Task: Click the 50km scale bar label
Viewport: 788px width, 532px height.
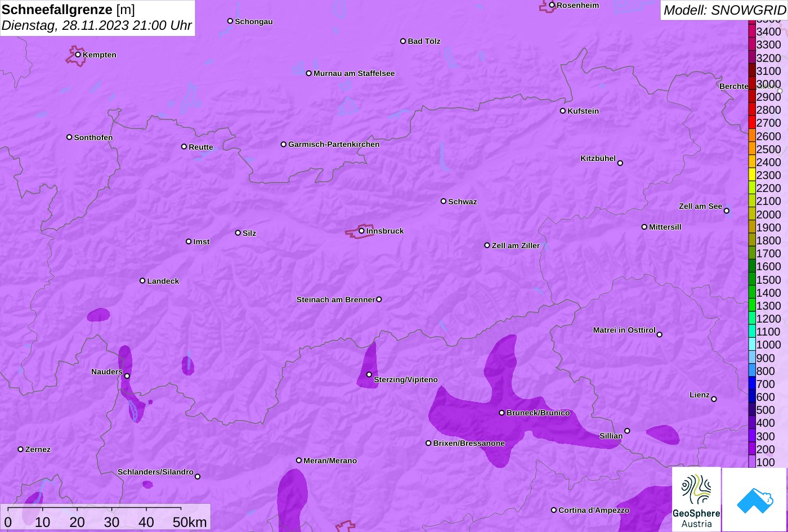Action: [x=190, y=522]
